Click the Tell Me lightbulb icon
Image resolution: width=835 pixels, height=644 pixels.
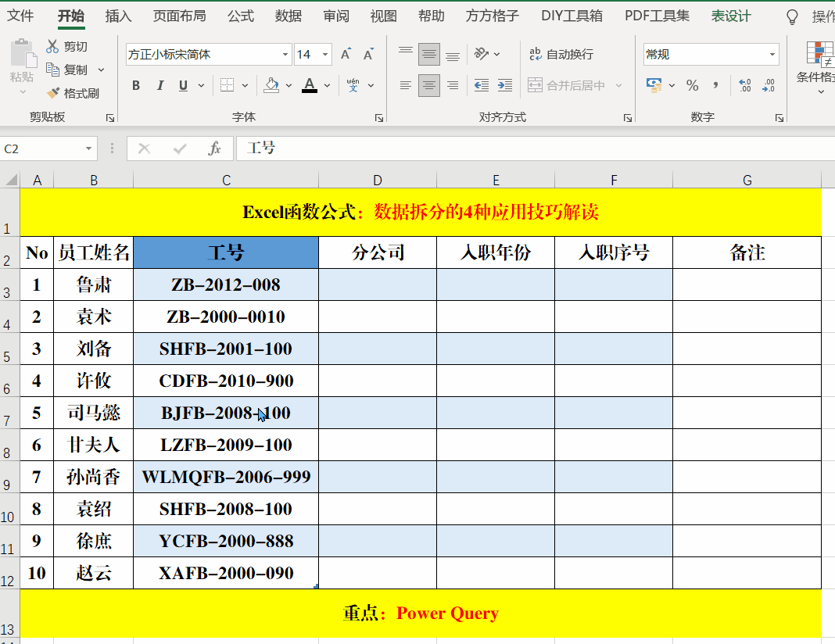point(793,17)
